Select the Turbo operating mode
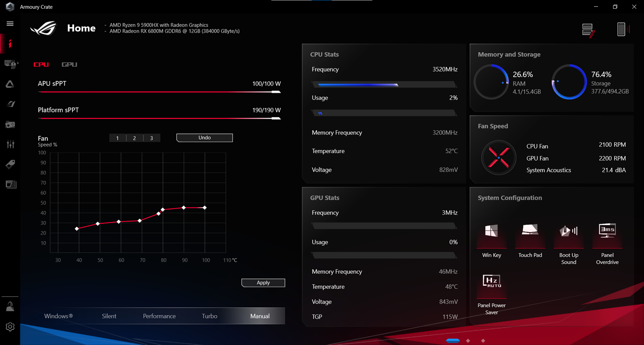The width and height of the screenshot is (644, 345). point(209,316)
